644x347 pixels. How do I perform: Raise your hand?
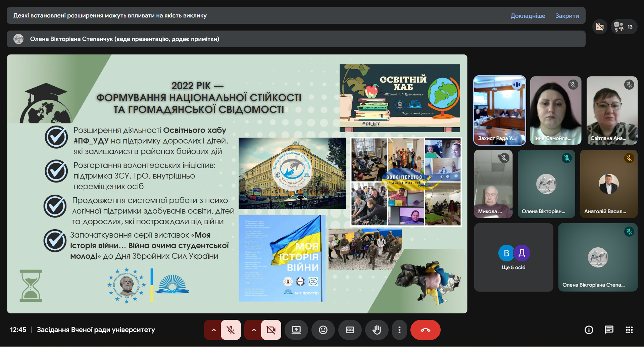tap(377, 330)
